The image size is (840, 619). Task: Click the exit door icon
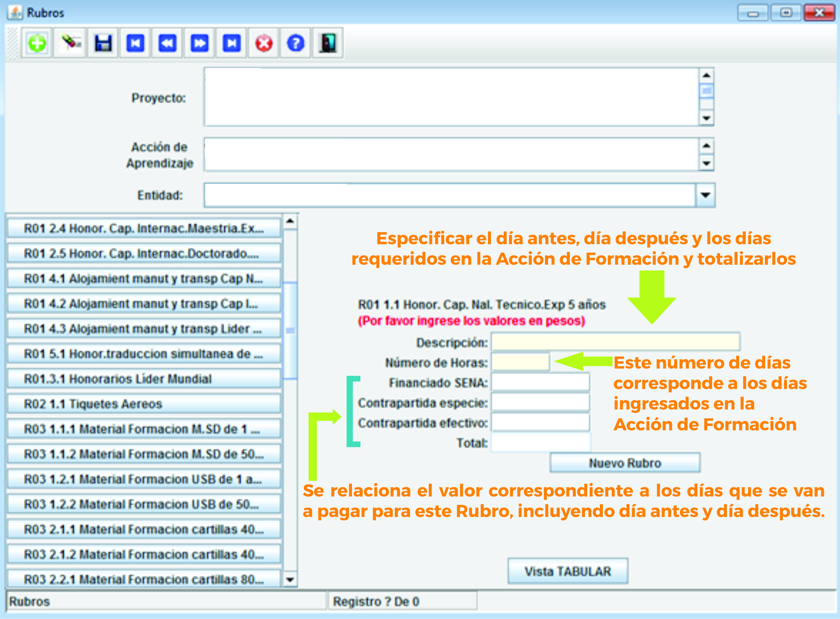[x=328, y=43]
